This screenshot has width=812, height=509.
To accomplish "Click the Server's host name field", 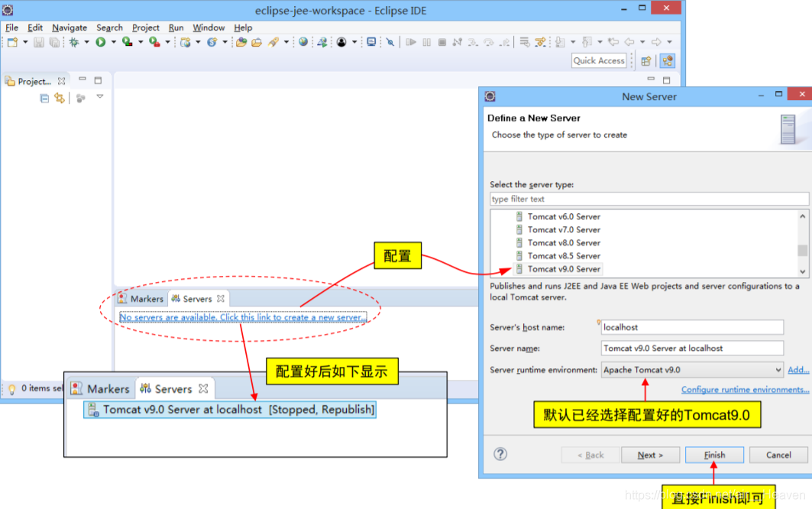I will pos(692,327).
